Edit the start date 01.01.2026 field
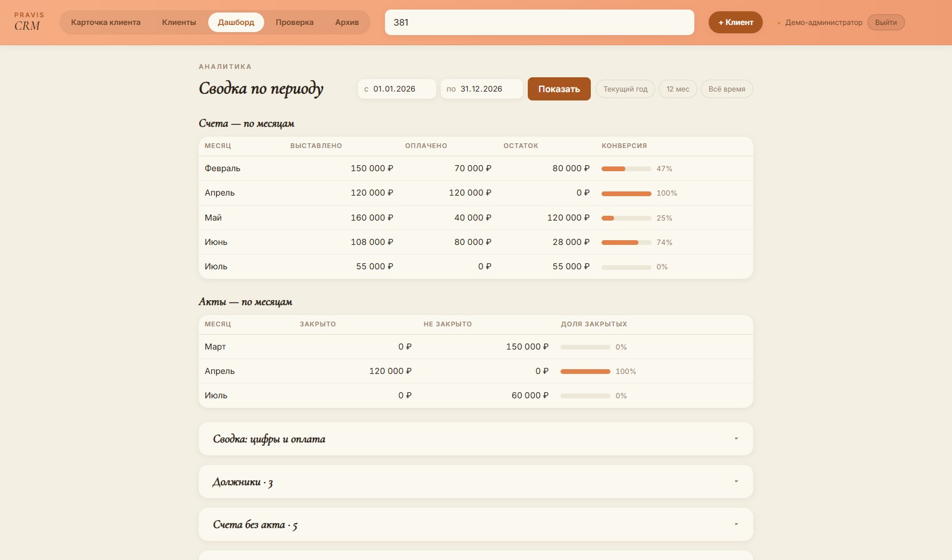Image resolution: width=952 pixels, height=560 pixels. pyautogui.click(x=397, y=89)
